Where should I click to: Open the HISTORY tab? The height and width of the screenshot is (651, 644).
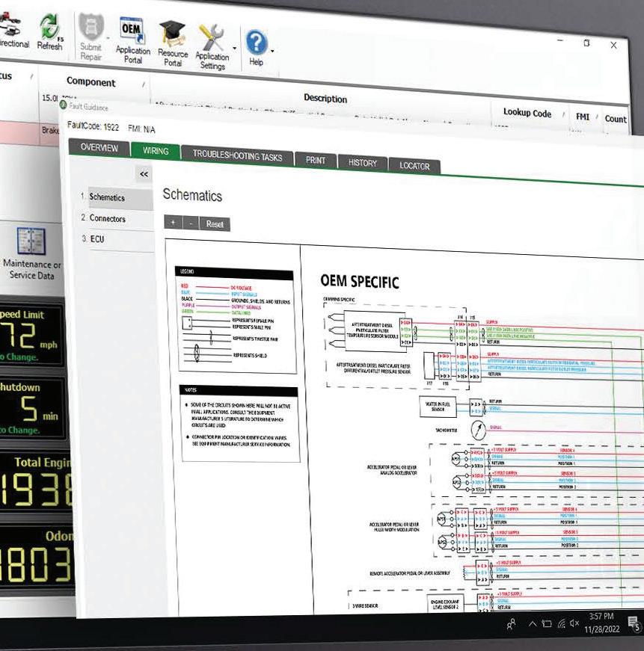click(x=363, y=163)
